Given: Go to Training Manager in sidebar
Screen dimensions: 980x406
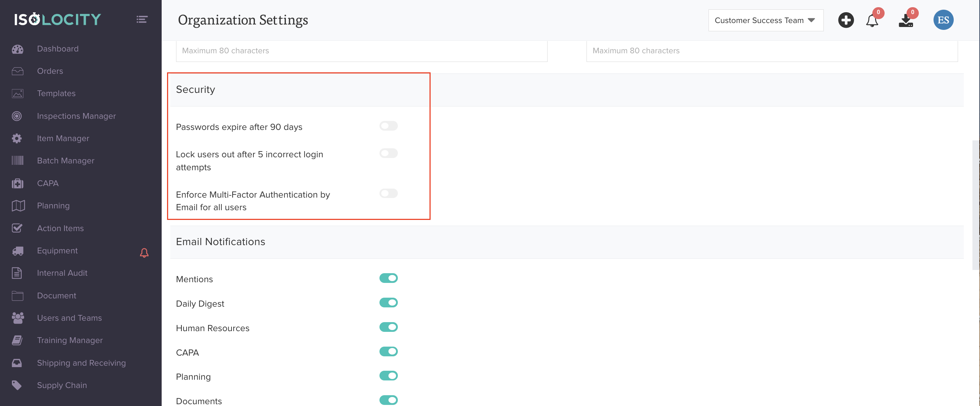Looking at the screenshot, I should click(69, 340).
